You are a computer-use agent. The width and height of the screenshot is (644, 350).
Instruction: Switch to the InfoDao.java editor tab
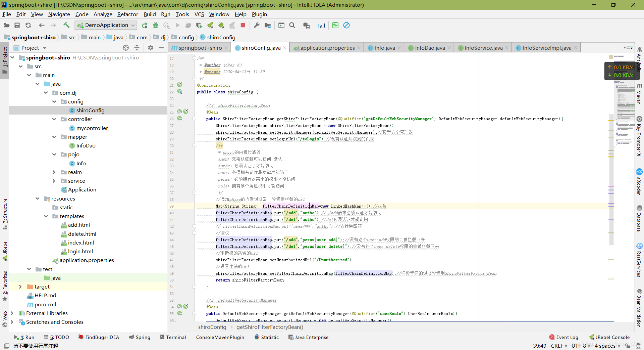pyautogui.click(x=430, y=48)
